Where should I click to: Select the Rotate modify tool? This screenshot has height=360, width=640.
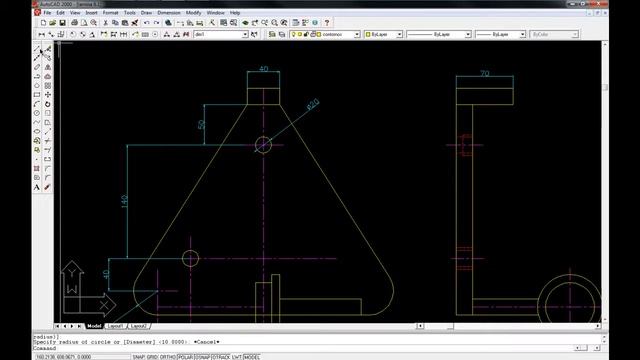48,104
